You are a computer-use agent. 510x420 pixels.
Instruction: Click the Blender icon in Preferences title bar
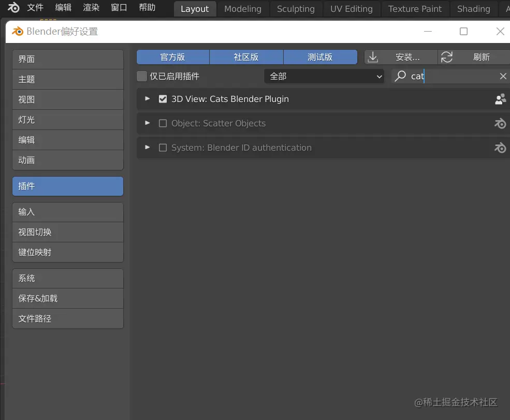tap(18, 31)
